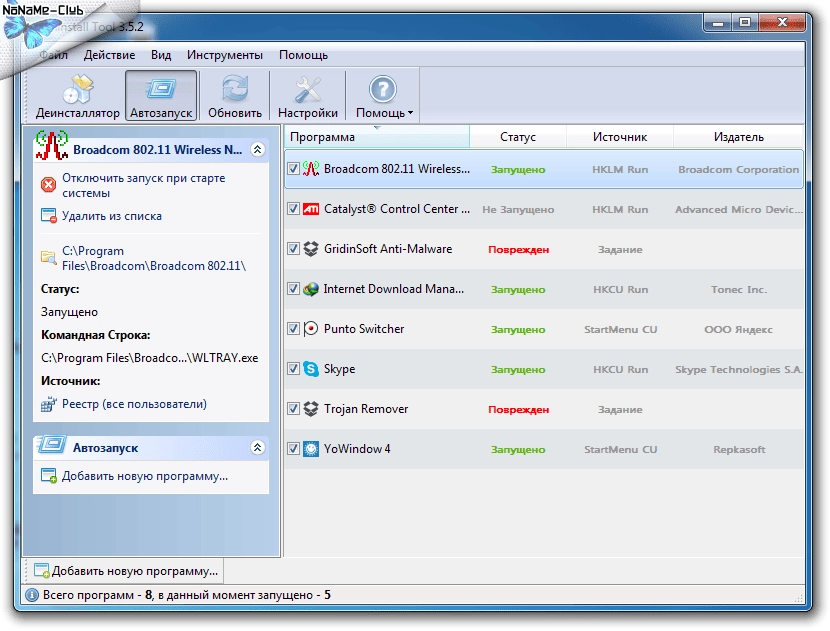Click Отключить запуск при старте системы
This screenshot has height=631, width=830.
(x=143, y=185)
